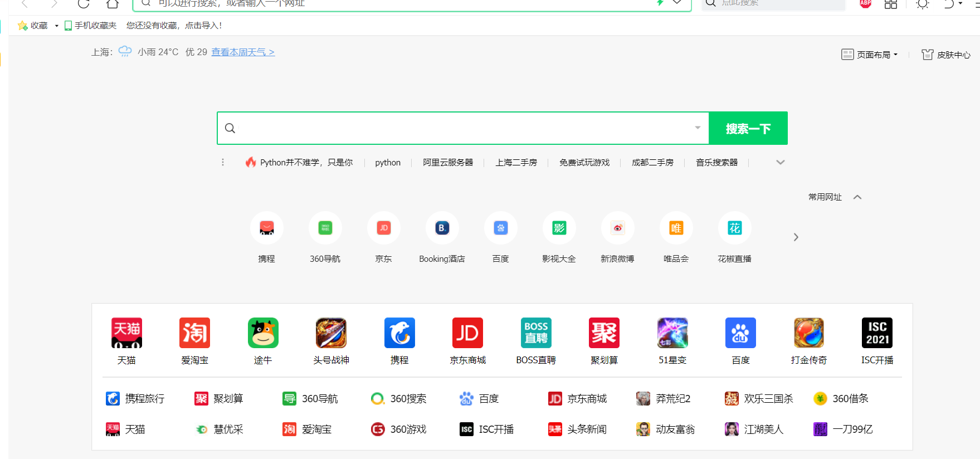The width and height of the screenshot is (980, 459).
Task: Show next page of frequent sites
Action: (796, 237)
